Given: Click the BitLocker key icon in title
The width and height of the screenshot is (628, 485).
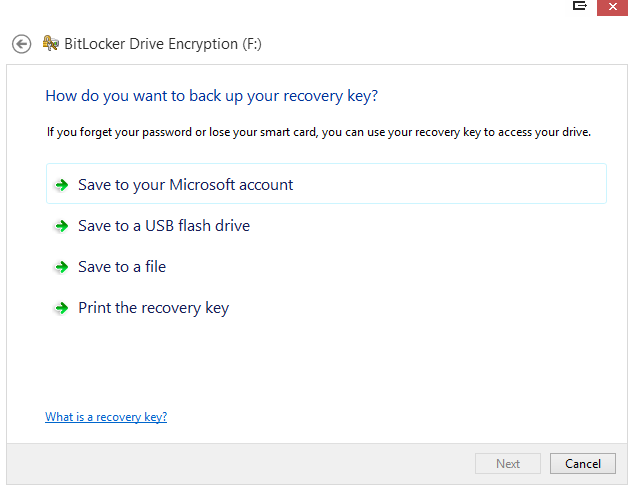Looking at the screenshot, I should click(x=51, y=43).
